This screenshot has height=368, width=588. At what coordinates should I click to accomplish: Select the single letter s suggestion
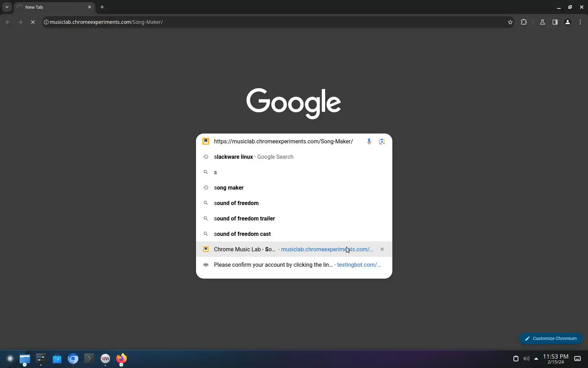pos(294,172)
